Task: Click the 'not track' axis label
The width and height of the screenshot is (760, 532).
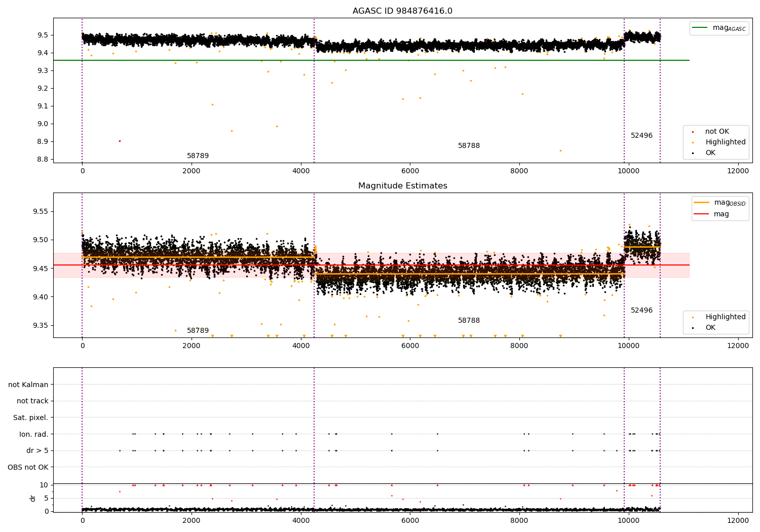Action: point(32,401)
